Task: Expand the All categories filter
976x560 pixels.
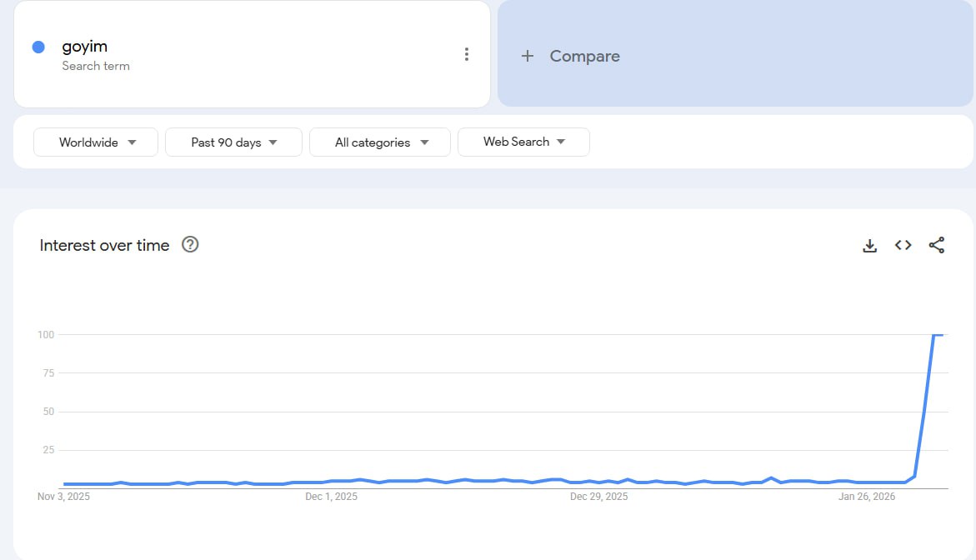Action: [379, 142]
